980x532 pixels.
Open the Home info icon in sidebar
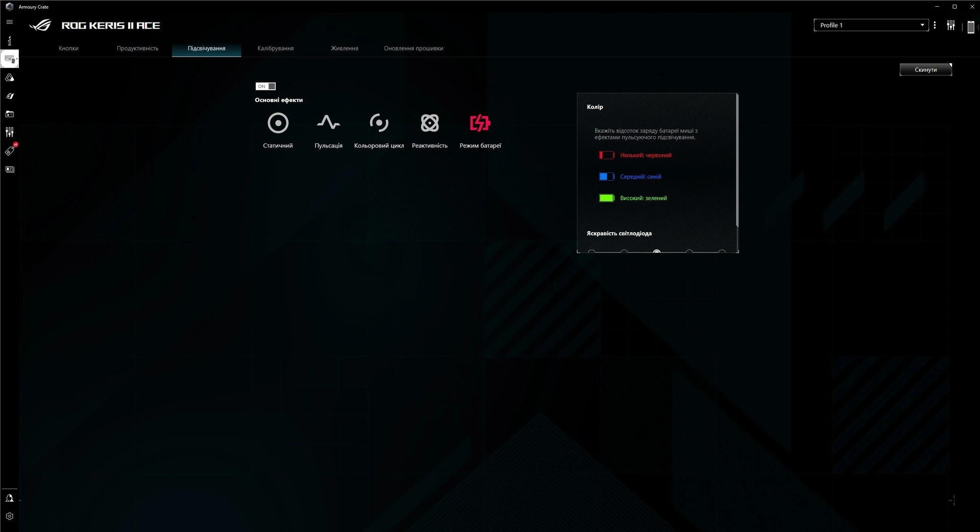9,41
